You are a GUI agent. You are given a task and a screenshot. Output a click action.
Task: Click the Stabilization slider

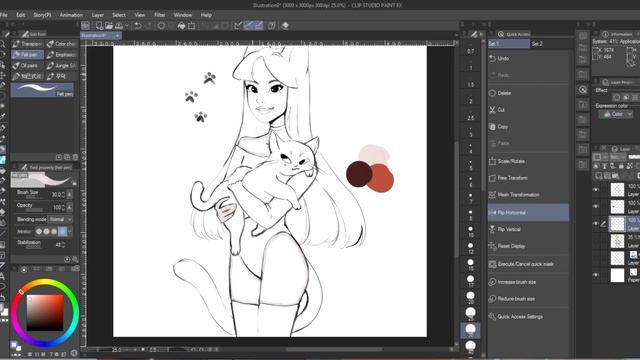click(x=33, y=247)
